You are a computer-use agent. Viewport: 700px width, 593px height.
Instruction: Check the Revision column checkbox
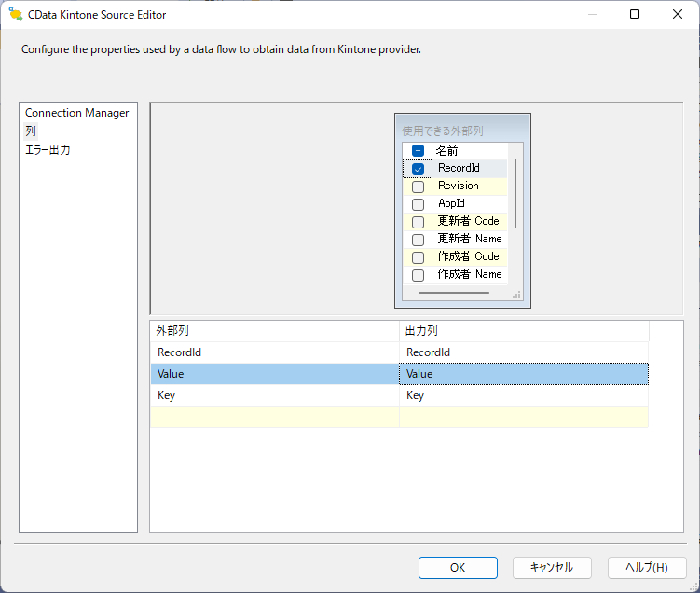pos(418,186)
